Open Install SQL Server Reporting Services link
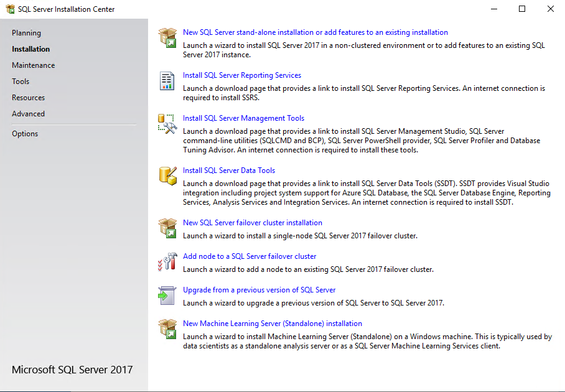The width and height of the screenshot is (565, 392). [242, 75]
